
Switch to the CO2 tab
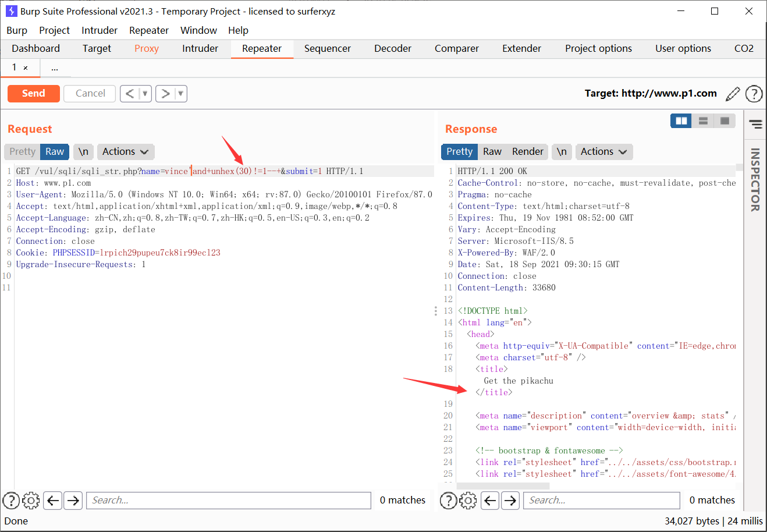pyautogui.click(x=744, y=48)
